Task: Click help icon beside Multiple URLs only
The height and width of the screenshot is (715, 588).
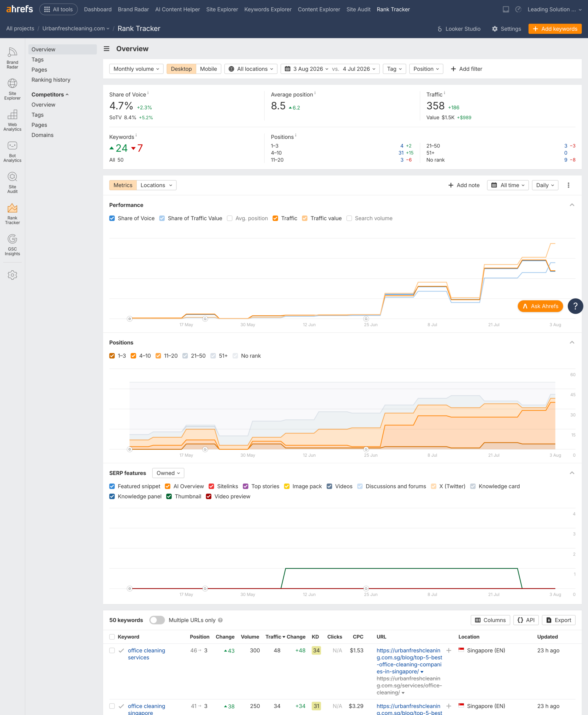Action: 220,620
